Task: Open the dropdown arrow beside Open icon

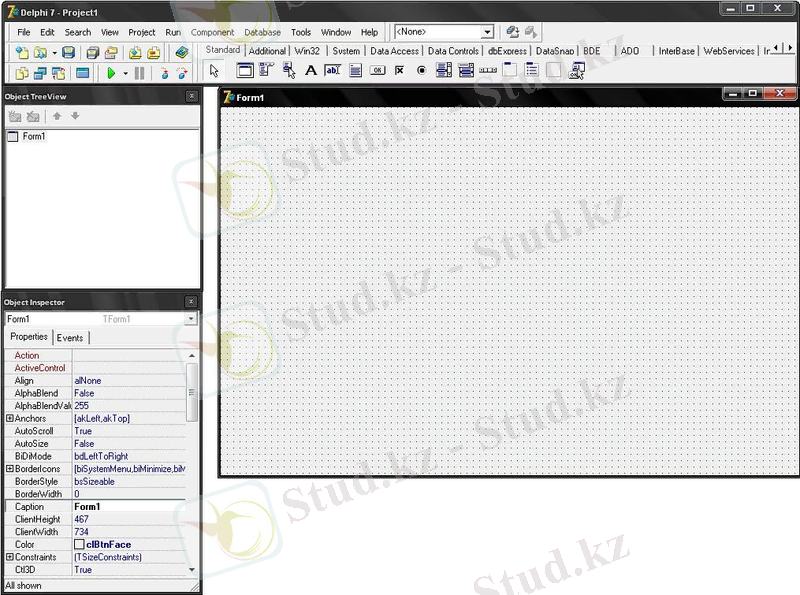Action: pos(54,53)
